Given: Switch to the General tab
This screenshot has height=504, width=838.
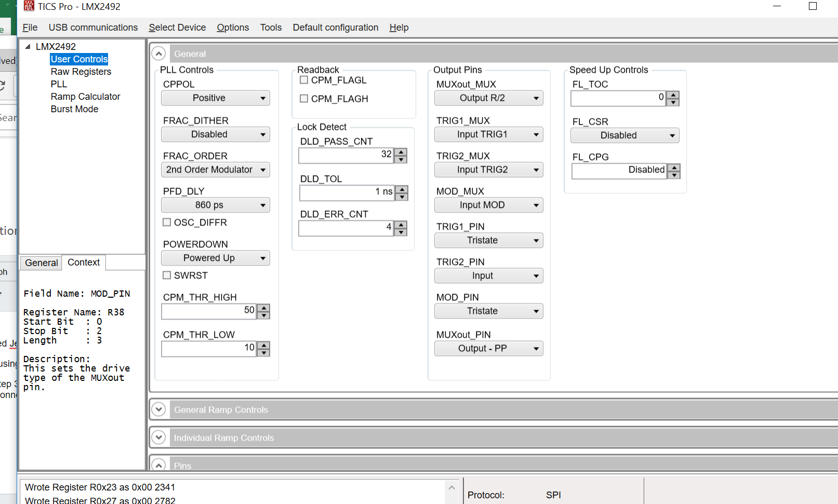Looking at the screenshot, I should pos(42,263).
